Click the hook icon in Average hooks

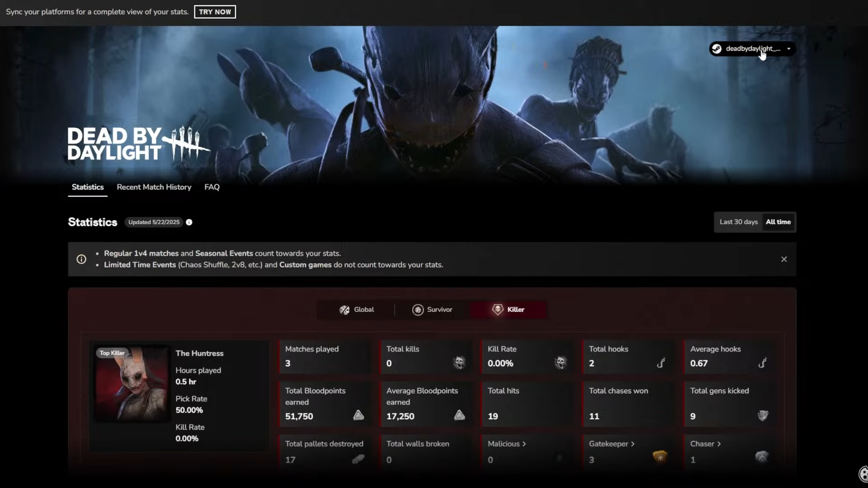pyautogui.click(x=762, y=362)
